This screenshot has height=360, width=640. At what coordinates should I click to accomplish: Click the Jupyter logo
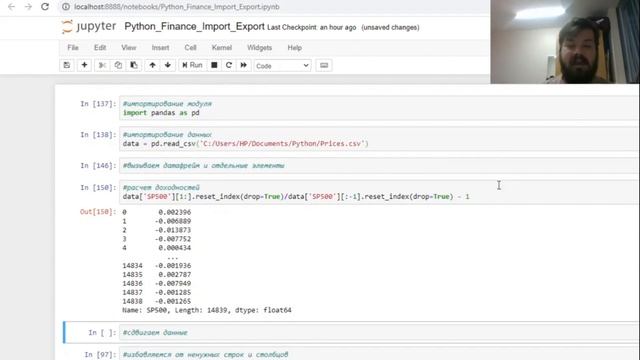[x=89, y=27]
